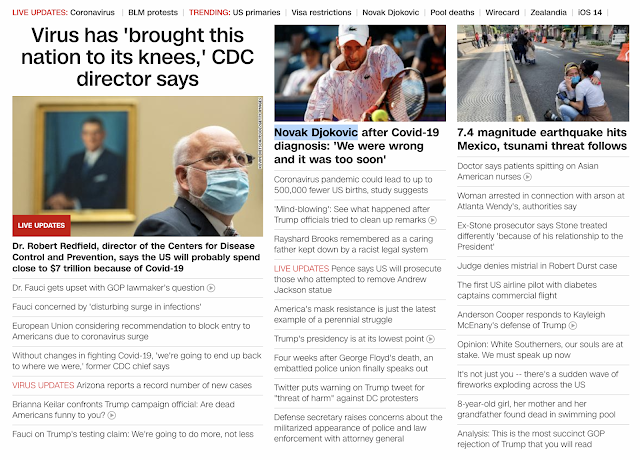The image size is (640, 460).
Task: Click video play icon after Fauci GOP lawmaker headline
Action: point(211,288)
